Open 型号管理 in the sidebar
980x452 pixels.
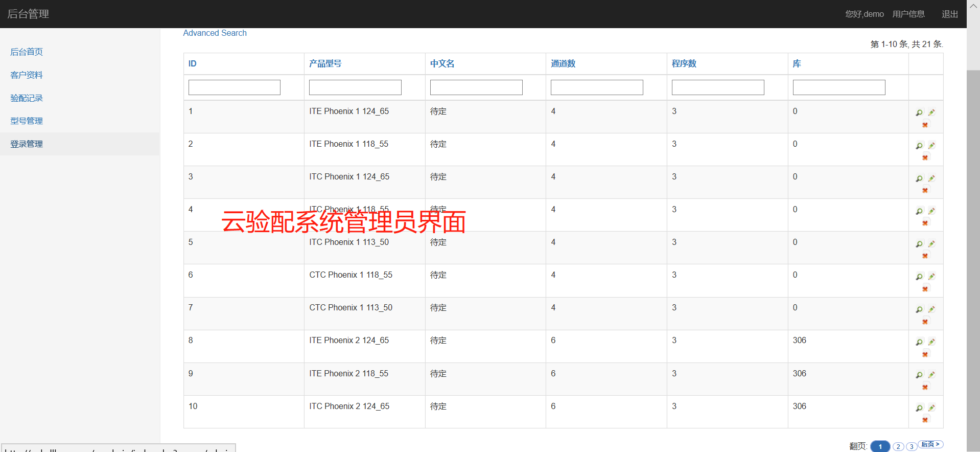click(x=27, y=121)
